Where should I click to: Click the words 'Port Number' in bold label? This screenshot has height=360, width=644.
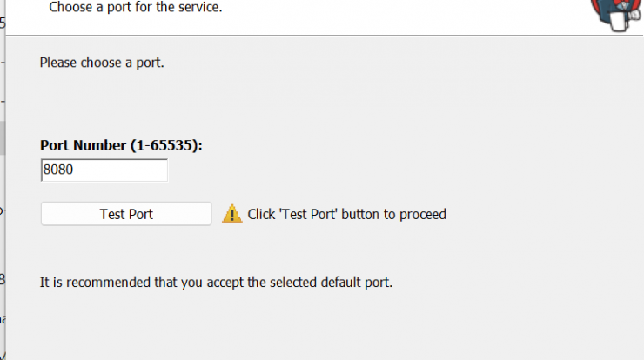pyautogui.click(x=83, y=145)
